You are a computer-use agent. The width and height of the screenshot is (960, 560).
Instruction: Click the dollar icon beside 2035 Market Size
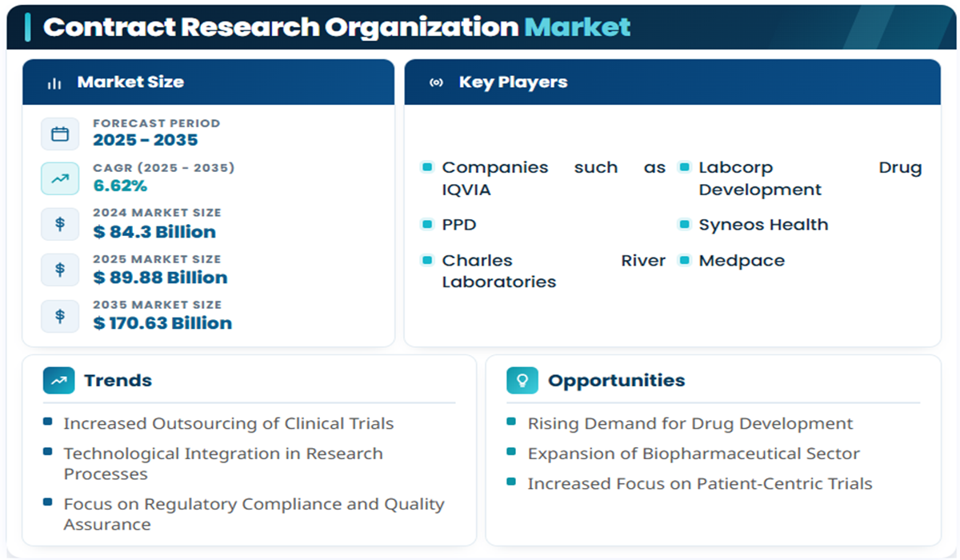(60, 315)
